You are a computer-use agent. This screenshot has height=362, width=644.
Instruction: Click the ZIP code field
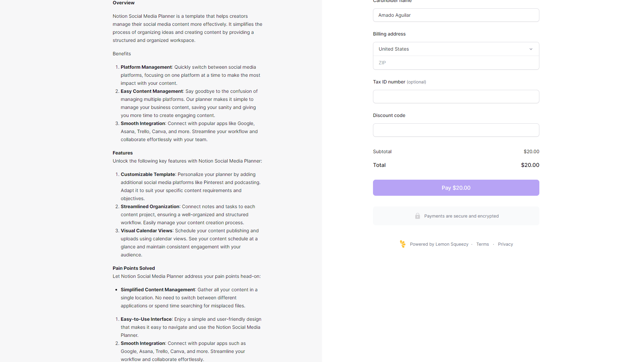click(x=456, y=63)
